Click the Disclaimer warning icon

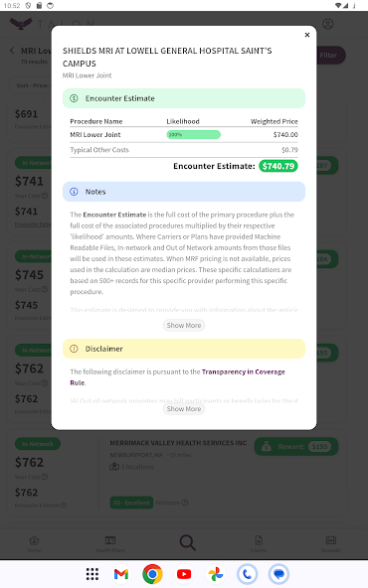tap(74, 349)
